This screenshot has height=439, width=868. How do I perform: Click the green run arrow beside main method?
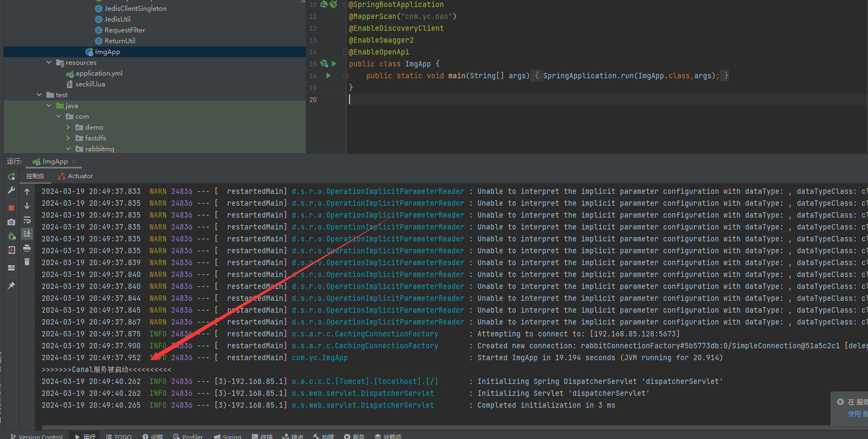click(x=329, y=76)
